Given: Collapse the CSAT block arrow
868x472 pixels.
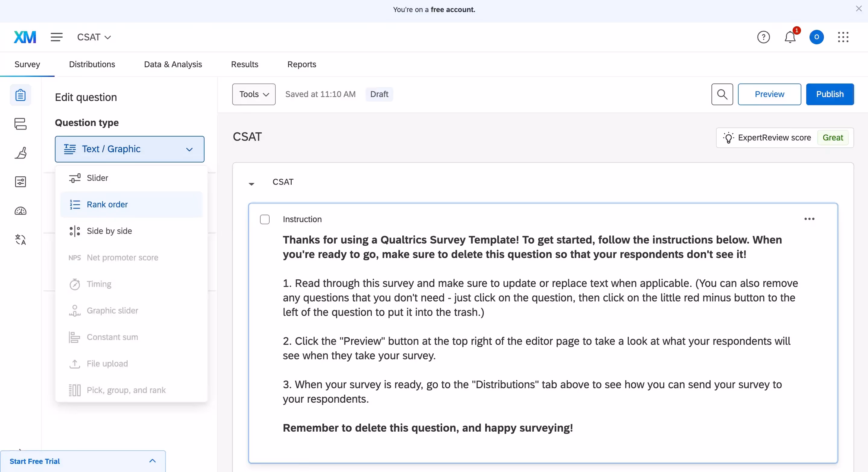Looking at the screenshot, I should pyautogui.click(x=251, y=184).
